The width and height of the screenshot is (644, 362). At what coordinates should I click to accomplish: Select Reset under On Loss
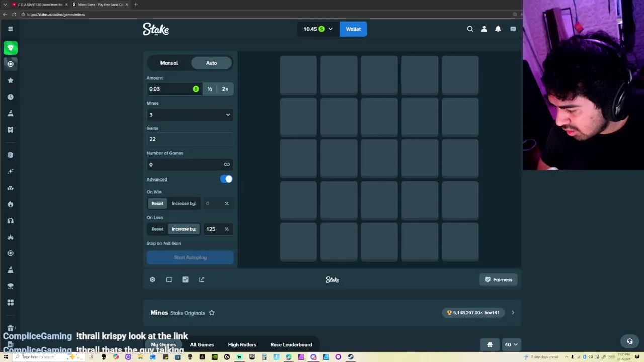pos(157,229)
